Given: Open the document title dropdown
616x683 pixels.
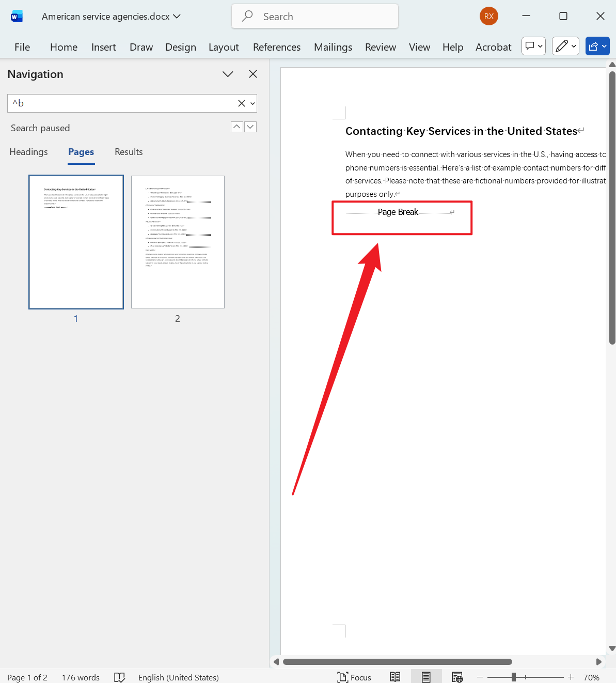Looking at the screenshot, I should point(177,16).
